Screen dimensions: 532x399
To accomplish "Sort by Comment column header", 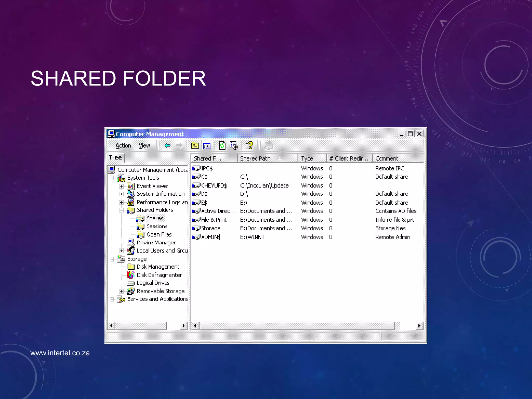I will coord(398,158).
